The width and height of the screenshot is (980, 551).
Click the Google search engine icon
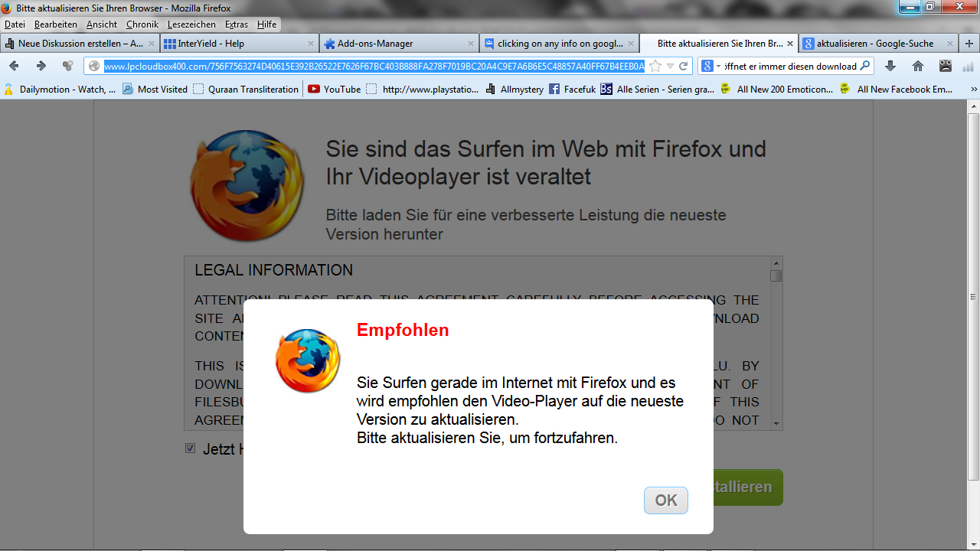[x=707, y=66]
